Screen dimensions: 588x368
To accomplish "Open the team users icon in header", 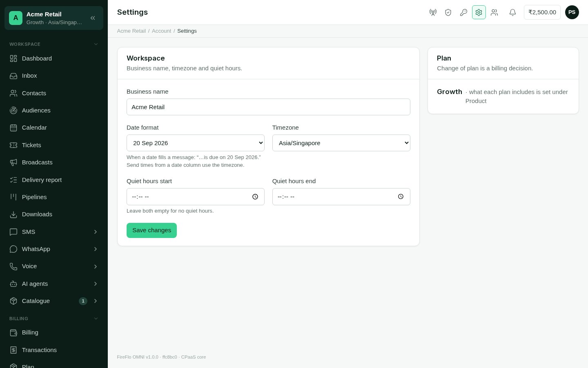I will (494, 12).
